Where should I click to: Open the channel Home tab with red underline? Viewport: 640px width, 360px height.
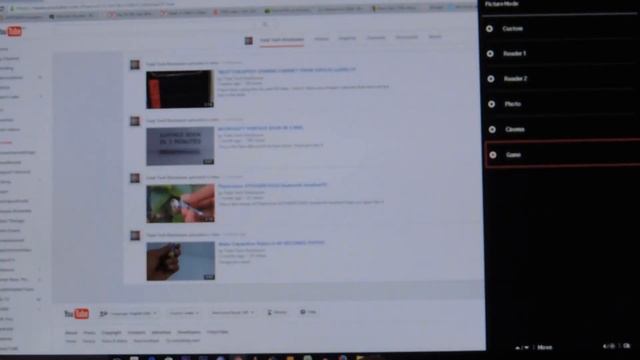[282, 40]
